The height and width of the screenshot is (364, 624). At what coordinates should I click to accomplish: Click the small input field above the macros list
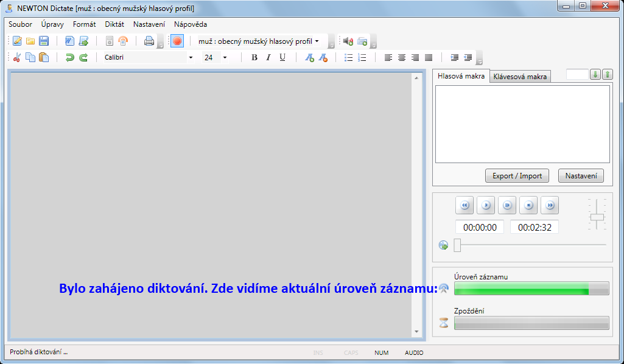pos(577,74)
